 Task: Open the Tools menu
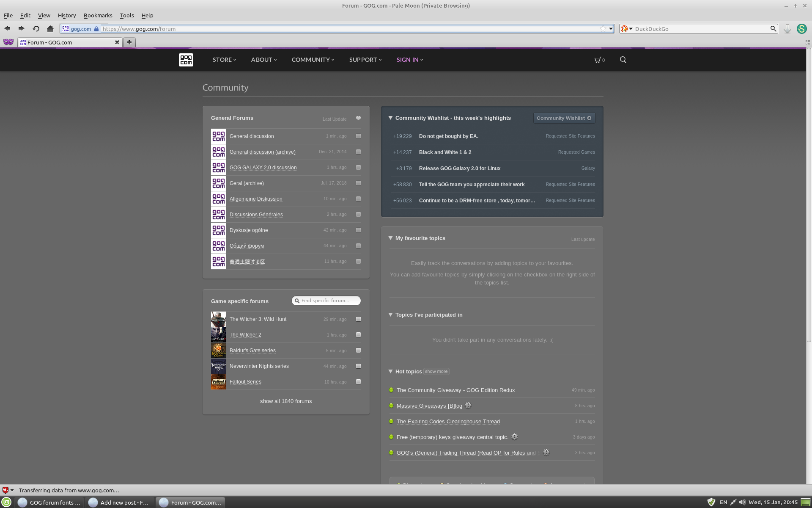[x=127, y=15]
